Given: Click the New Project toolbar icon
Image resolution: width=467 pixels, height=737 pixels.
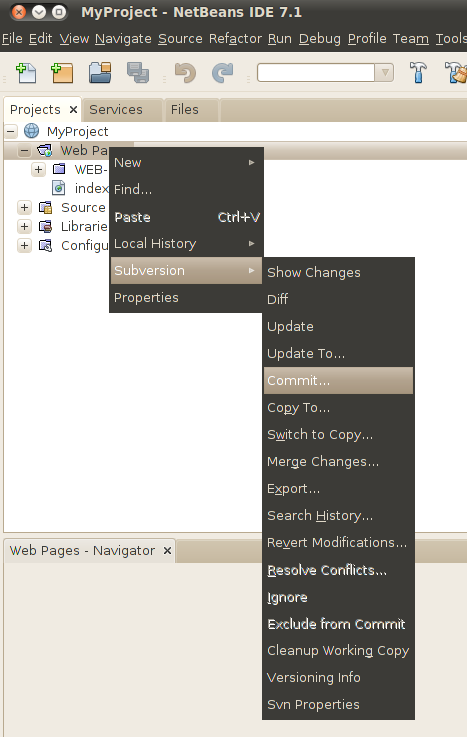Looking at the screenshot, I should pos(62,73).
